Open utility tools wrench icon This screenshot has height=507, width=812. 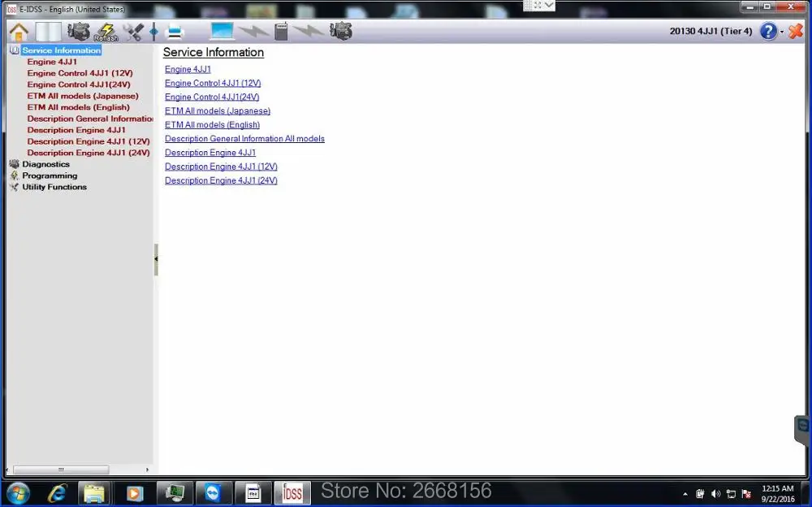click(x=134, y=32)
